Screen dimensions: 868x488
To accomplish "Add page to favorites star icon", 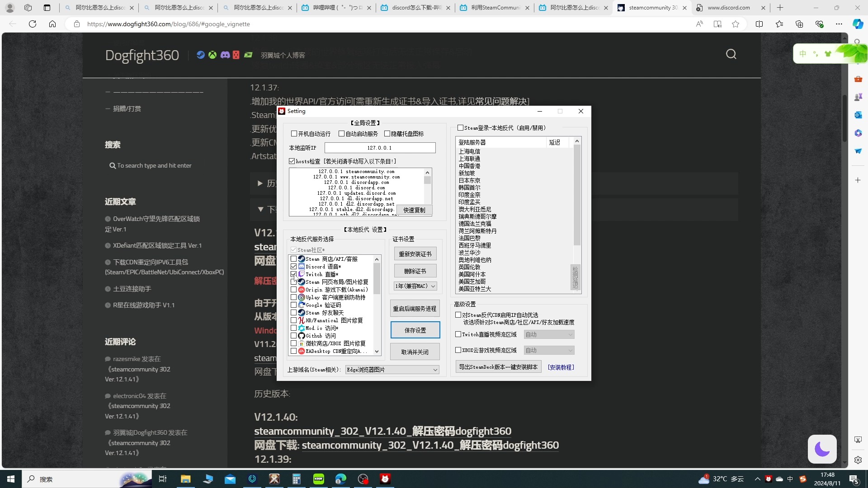I will coord(736,24).
